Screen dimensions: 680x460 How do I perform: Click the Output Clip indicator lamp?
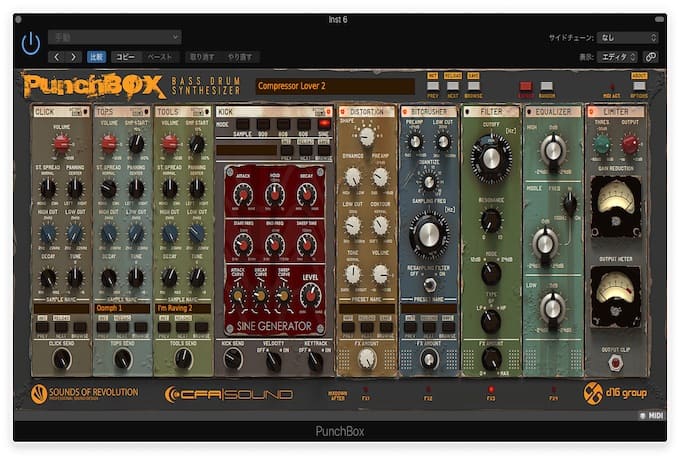click(615, 362)
